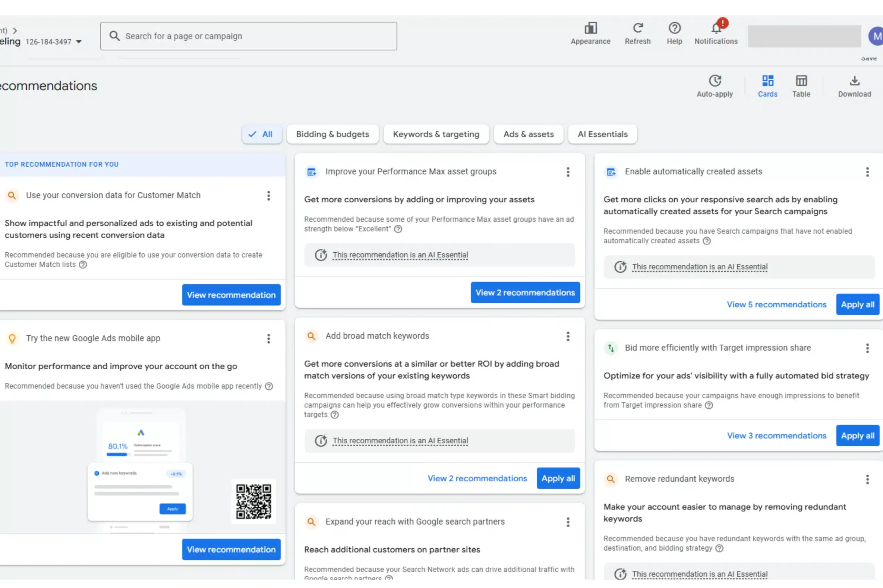Open the more options menu on Google search partners card

click(x=568, y=523)
